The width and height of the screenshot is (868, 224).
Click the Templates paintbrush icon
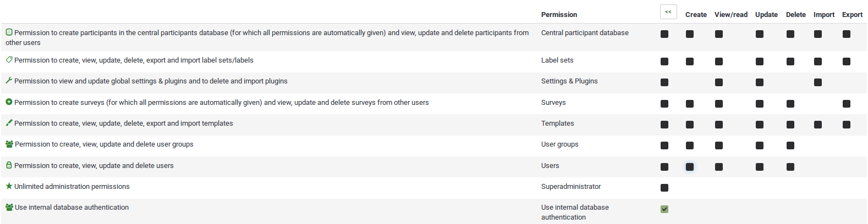(x=9, y=123)
